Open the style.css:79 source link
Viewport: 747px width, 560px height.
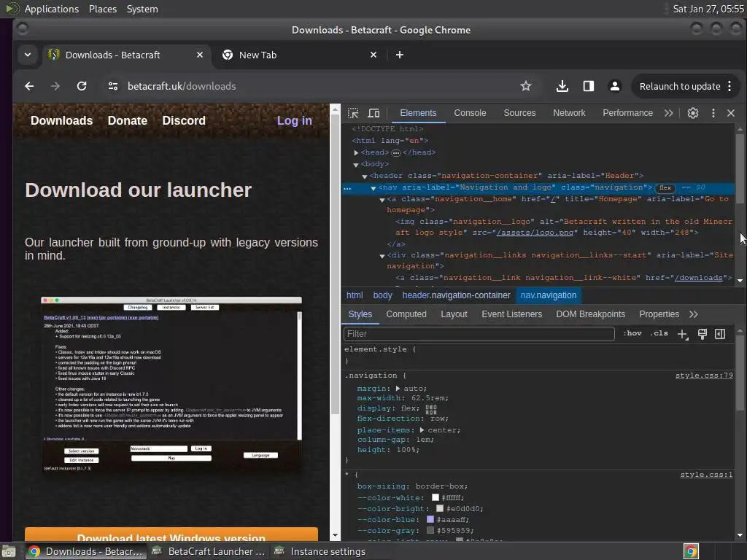tap(704, 376)
